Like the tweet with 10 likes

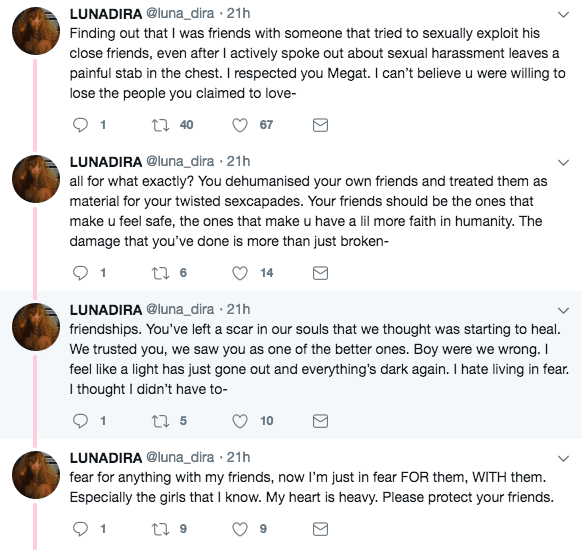[240, 421]
